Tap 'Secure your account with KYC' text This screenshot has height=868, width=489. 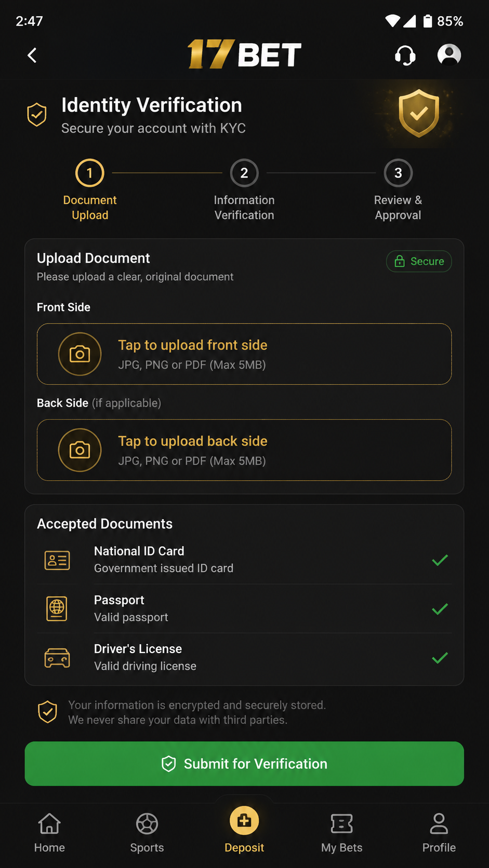coord(153,128)
